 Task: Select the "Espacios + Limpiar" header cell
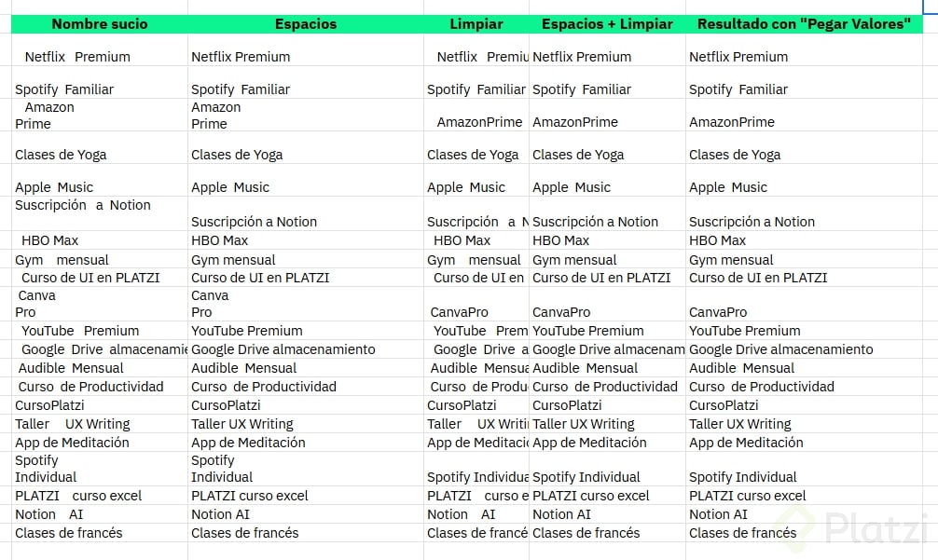click(x=607, y=24)
